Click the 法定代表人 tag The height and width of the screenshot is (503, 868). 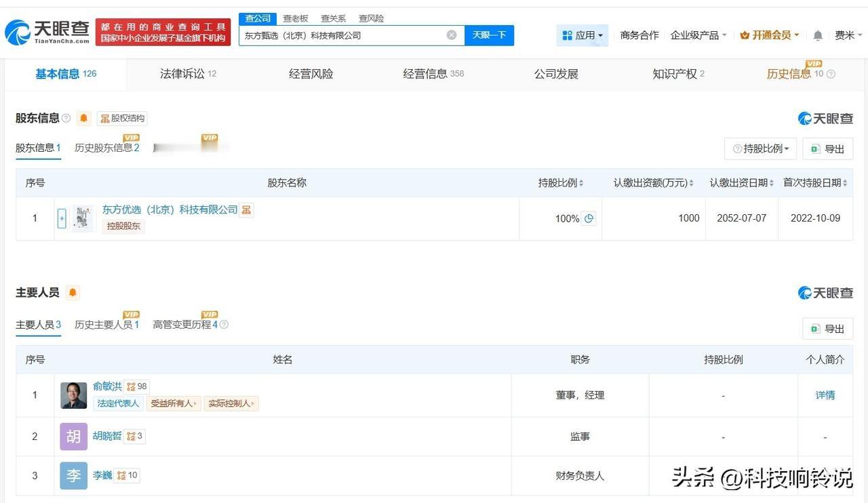coord(118,403)
